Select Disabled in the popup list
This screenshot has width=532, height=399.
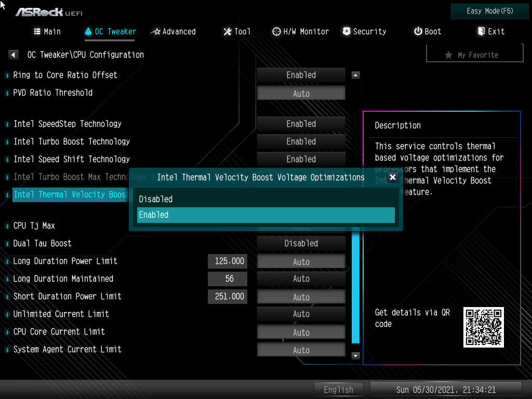pos(265,199)
